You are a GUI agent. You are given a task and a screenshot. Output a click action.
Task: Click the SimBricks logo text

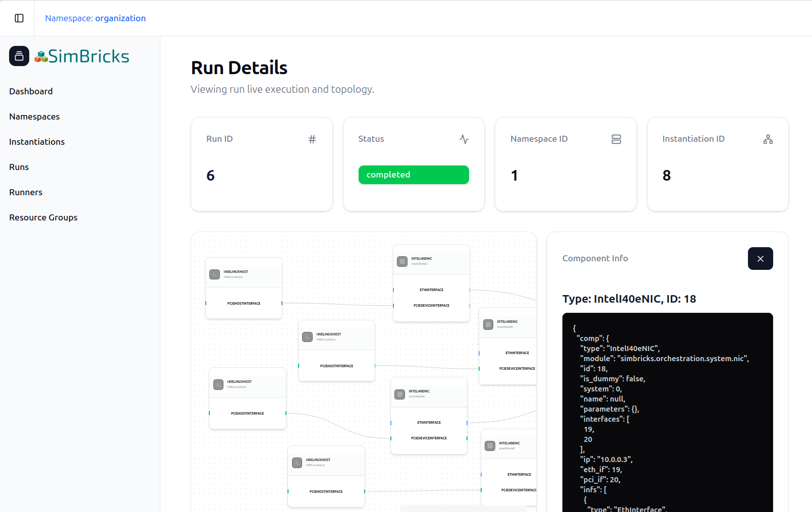88,56
